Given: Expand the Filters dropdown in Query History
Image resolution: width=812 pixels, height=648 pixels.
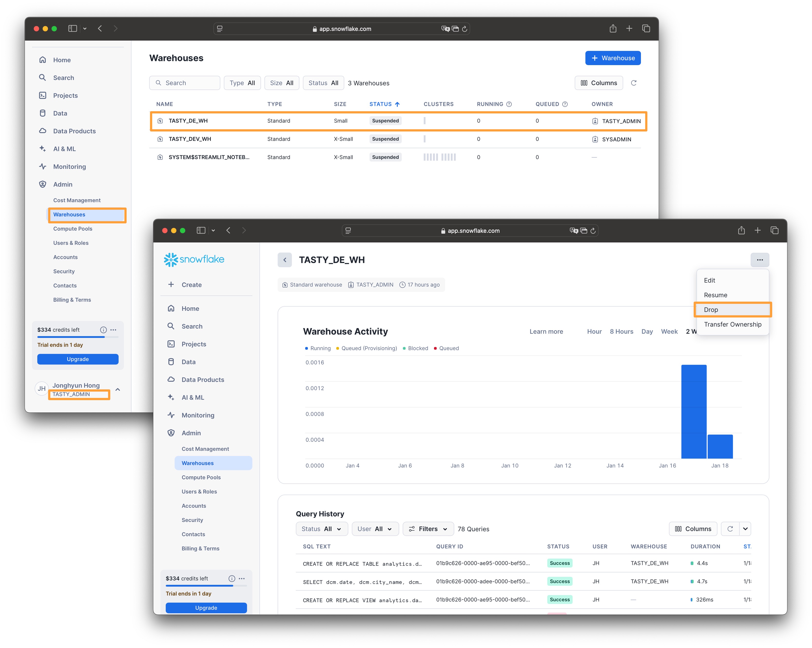Looking at the screenshot, I should click(x=428, y=529).
